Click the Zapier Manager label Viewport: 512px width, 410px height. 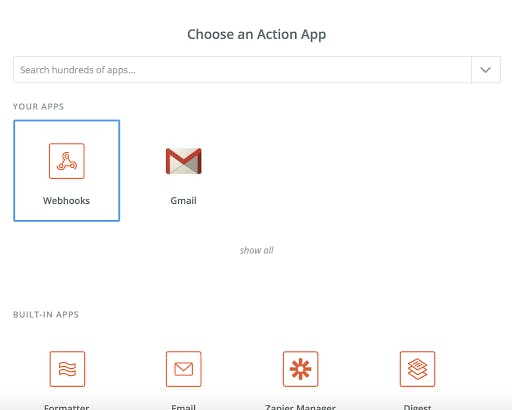[x=300, y=407]
